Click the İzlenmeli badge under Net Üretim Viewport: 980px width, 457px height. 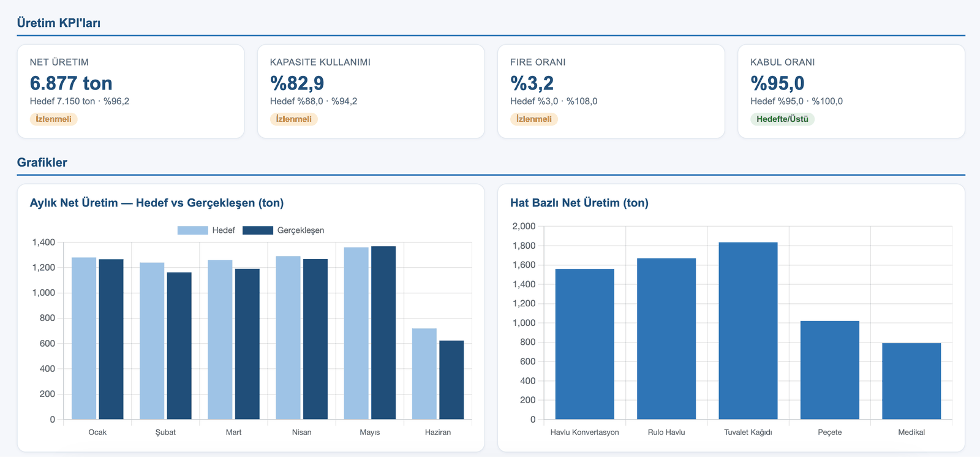tap(54, 119)
